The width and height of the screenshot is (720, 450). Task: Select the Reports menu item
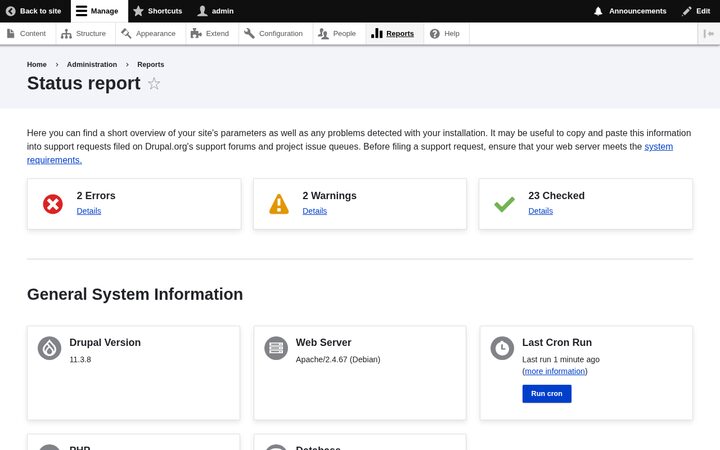[x=393, y=34]
